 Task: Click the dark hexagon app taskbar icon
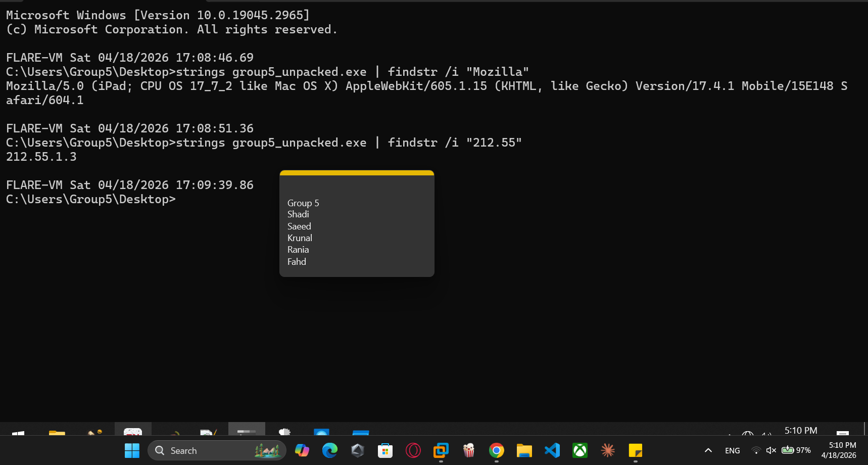tap(358, 450)
